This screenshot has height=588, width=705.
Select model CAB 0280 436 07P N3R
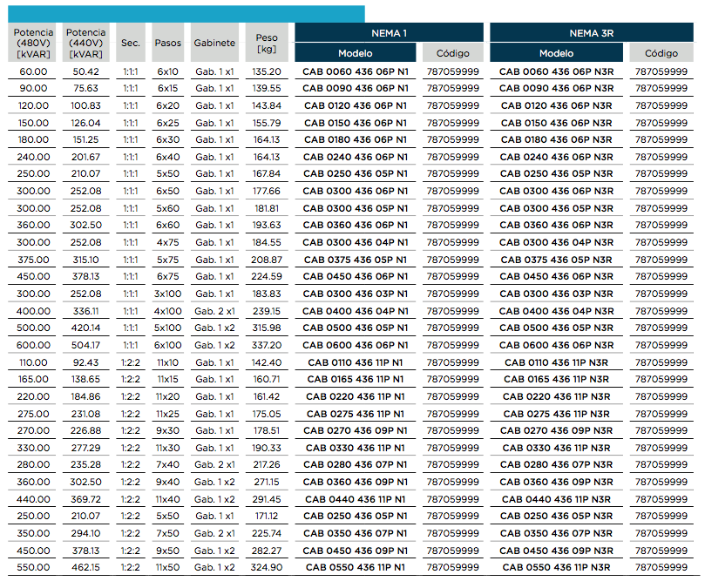556,465
